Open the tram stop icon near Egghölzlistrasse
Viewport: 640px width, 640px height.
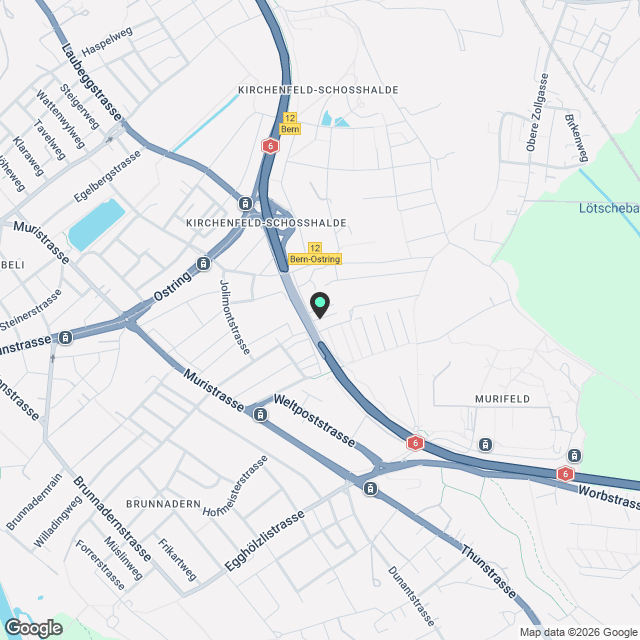point(370,488)
